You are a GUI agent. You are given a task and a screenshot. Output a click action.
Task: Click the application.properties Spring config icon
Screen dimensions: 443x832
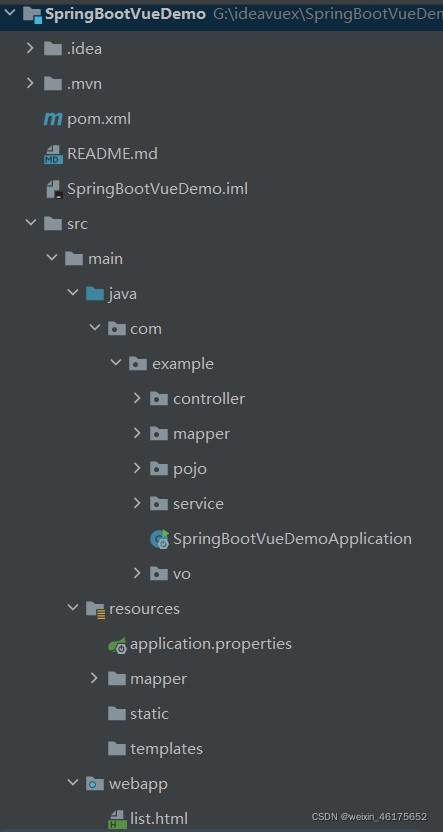click(117, 644)
